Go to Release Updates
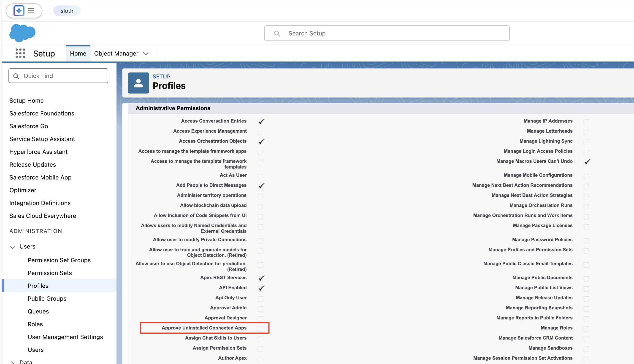Image resolution: width=634 pixels, height=364 pixels. point(33,164)
